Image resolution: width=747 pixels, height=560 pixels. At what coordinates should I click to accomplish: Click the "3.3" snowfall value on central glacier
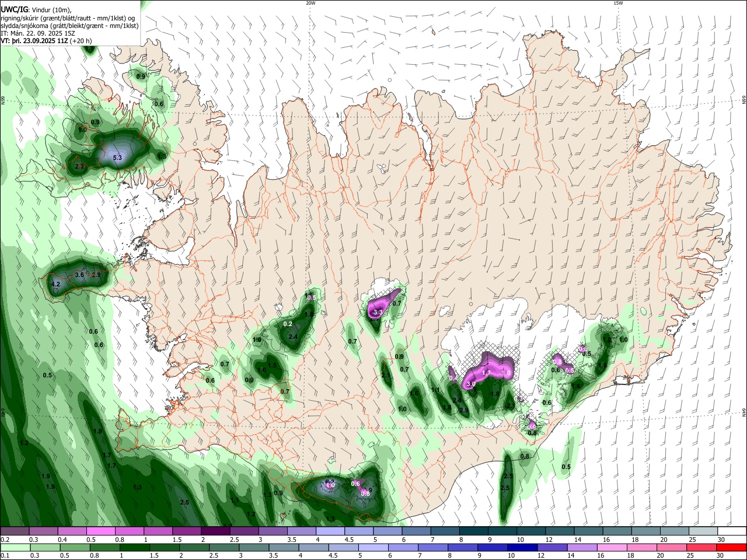pos(378,313)
